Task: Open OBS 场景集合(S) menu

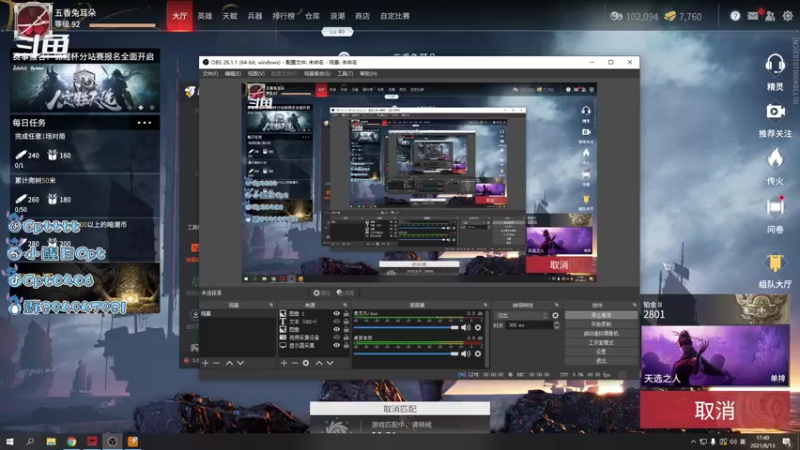Action: click(x=317, y=74)
